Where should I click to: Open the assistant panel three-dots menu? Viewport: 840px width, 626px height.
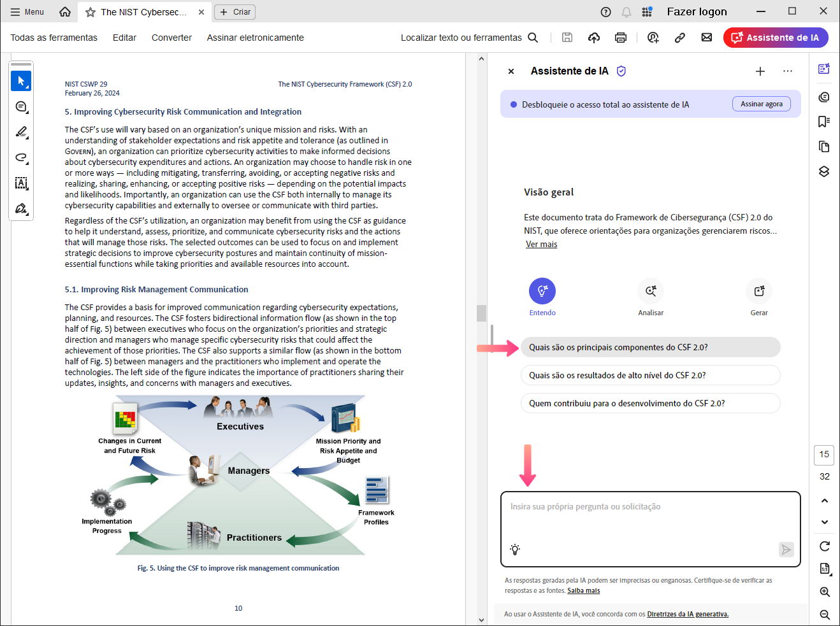click(x=788, y=71)
